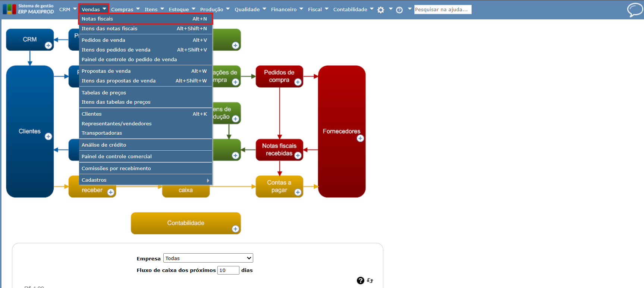Click plus icon on Contabilidade box
This screenshot has height=288, width=644.
point(236,229)
